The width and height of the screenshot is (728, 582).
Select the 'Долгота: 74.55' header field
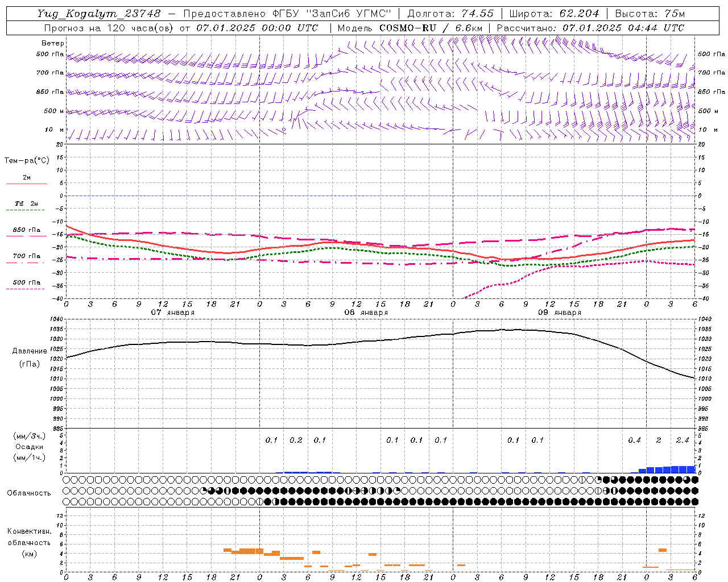[x=450, y=13]
